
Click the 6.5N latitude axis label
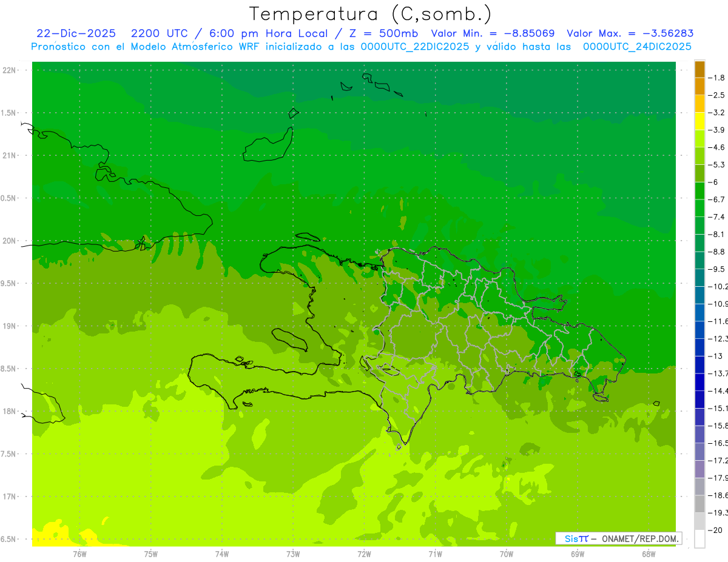pos(8,539)
